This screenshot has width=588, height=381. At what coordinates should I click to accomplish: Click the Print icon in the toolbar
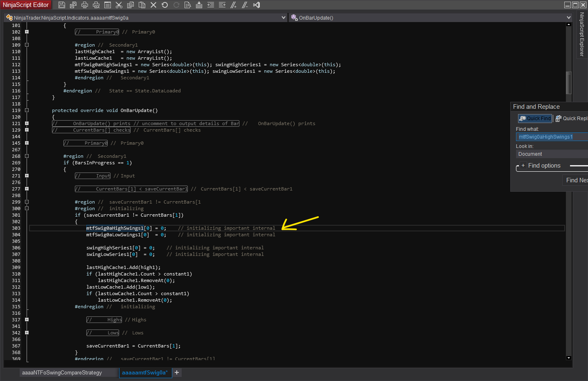pos(85,5)
